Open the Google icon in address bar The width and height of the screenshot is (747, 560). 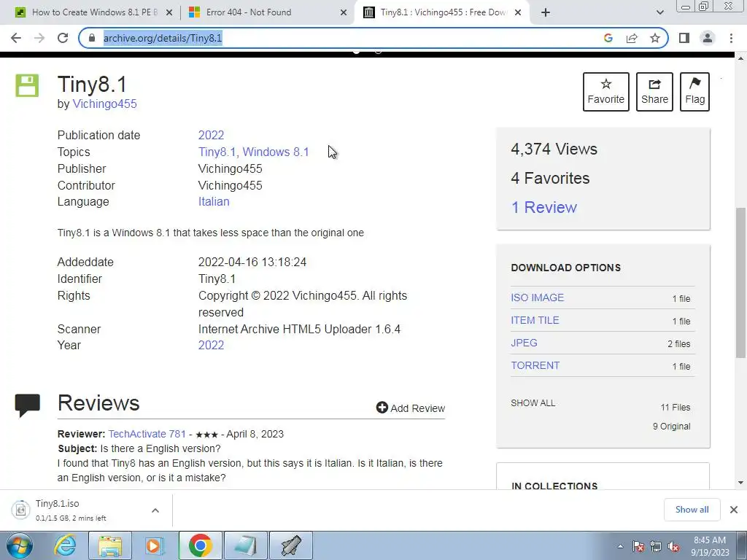point(608,38)
